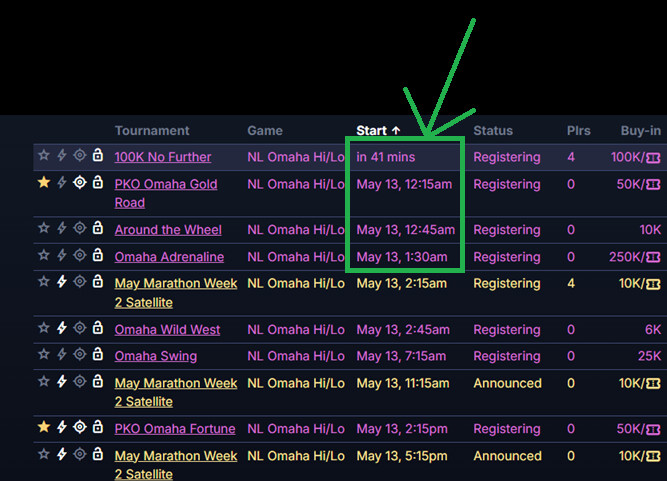The height and width of the screenshot is (481, 667).
Task: Click ticket icon next to 250K buy-in
Action: click(x=653, y=257)
